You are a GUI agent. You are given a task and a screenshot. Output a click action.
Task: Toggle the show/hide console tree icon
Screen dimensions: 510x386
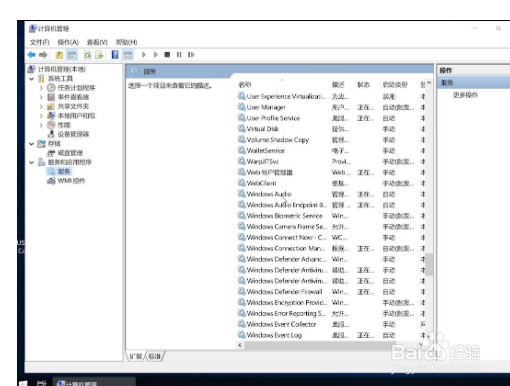(x=72, y=55)
